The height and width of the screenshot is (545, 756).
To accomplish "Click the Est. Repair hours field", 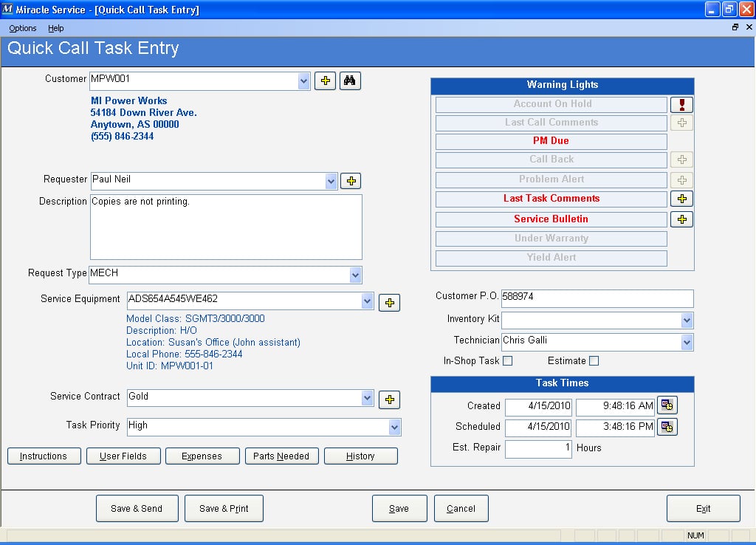I will (538, 450).
